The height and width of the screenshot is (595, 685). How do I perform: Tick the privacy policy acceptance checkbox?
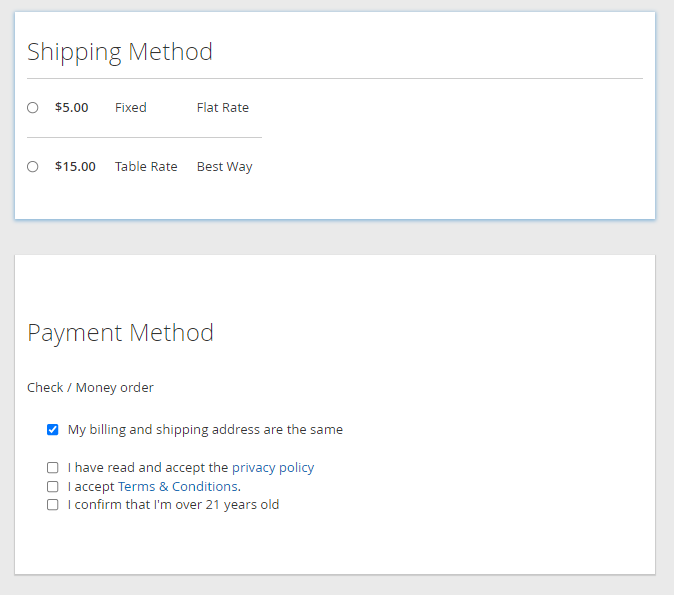[52, 468]
